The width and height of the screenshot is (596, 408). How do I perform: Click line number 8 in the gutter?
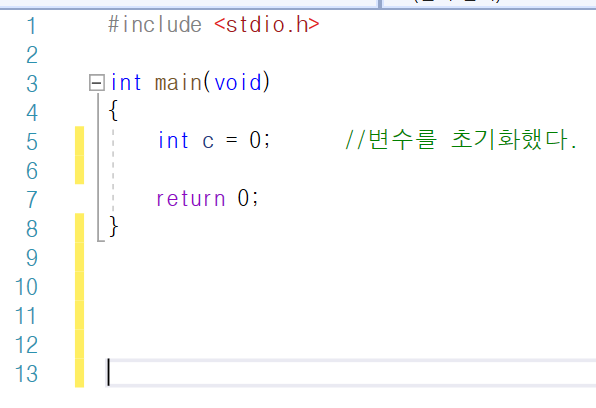[32, 229]
